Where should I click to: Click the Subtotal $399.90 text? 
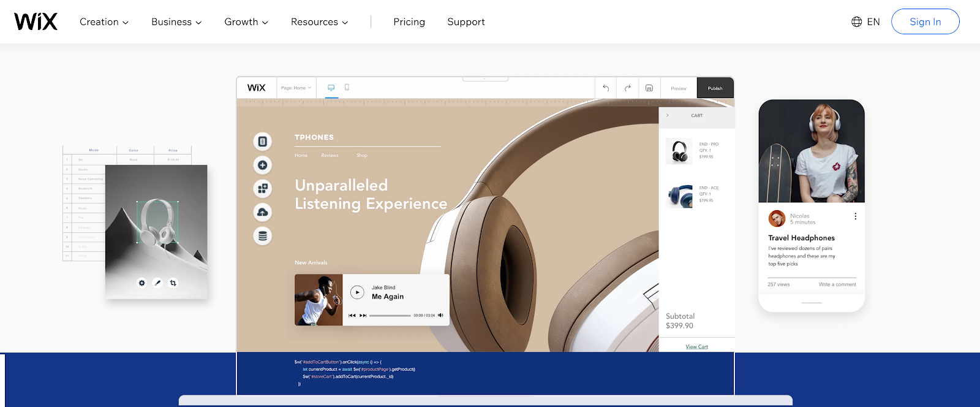tap(680, 321)
